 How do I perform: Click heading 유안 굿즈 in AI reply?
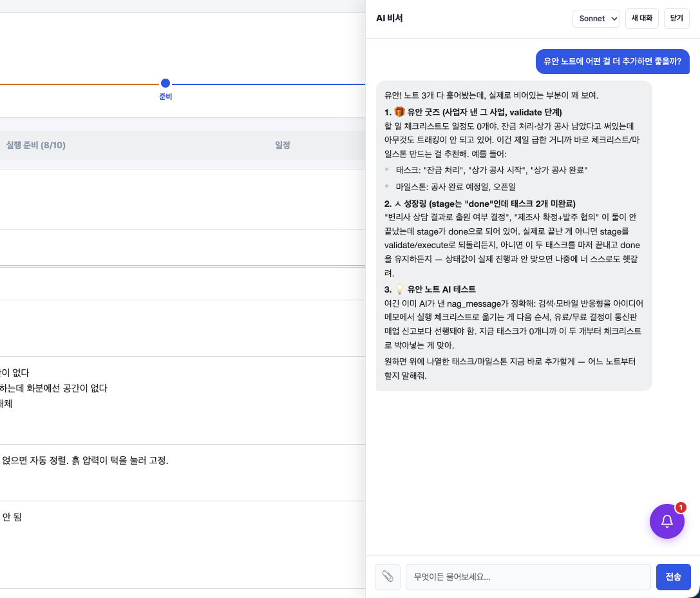(x=473, y=112)
